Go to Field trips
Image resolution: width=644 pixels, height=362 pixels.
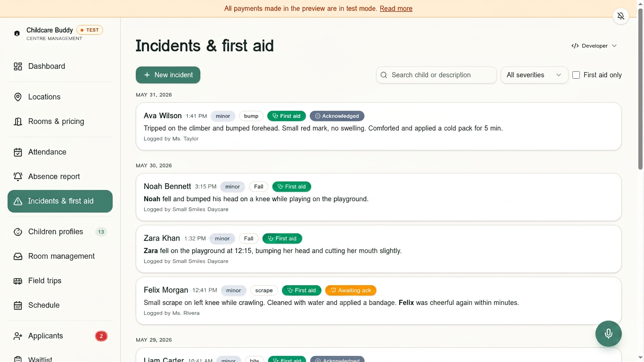[x=60, y=281]
